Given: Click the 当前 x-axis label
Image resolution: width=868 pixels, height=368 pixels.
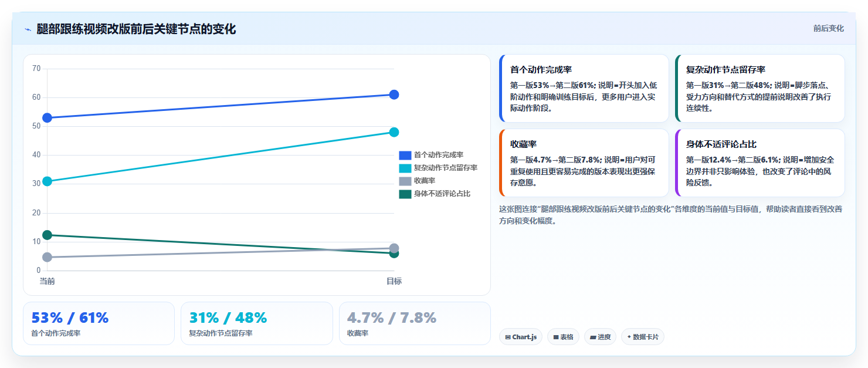Looking at the screenshot, I should coord(48,281).
